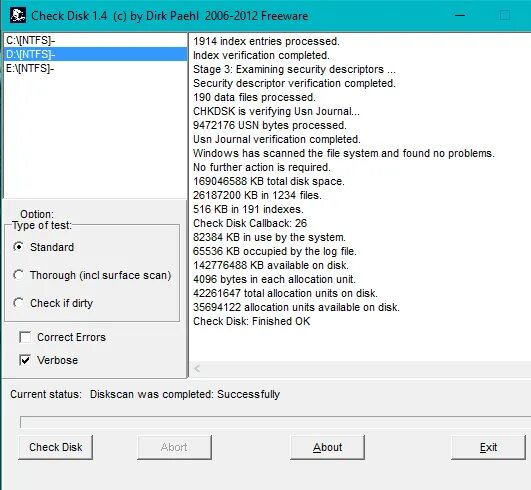Screen dimensions: 531x490
Task: Minimize the Check Disk window
Action: pyautogui.click(x=460, y=15)
